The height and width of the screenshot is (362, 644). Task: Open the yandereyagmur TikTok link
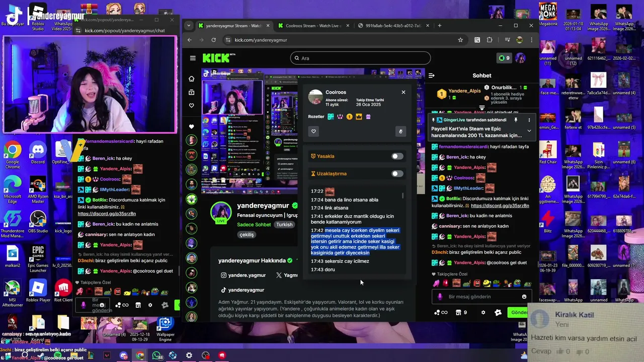point(243,290)
